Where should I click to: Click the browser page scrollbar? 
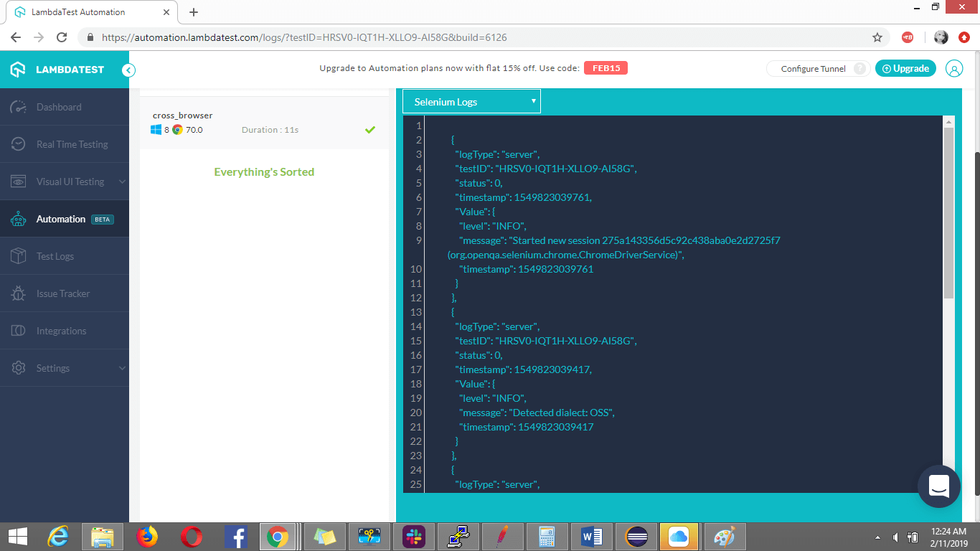click(x=976, y=323)
